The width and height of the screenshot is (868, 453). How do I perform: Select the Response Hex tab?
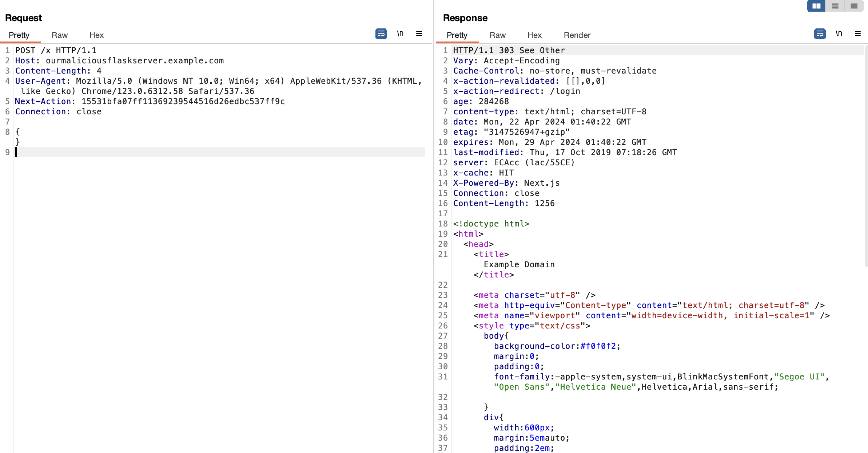(x=534, y=35)
